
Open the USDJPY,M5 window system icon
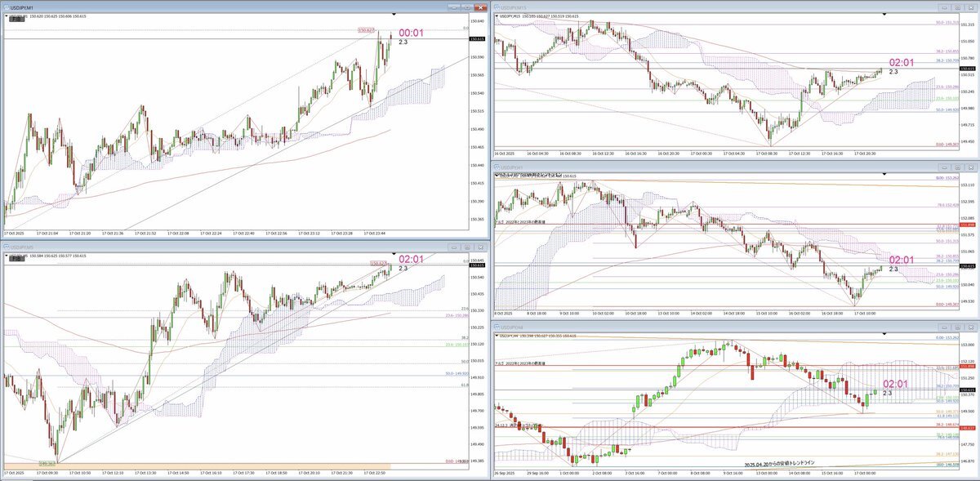point(7,247)
